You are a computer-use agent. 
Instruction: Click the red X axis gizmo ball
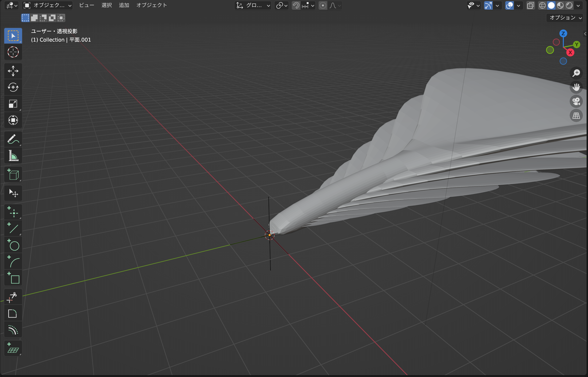coord(570,52)
